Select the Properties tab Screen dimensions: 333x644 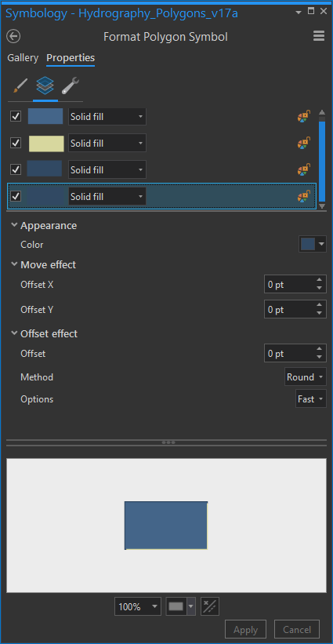click(x=71, y=58)
